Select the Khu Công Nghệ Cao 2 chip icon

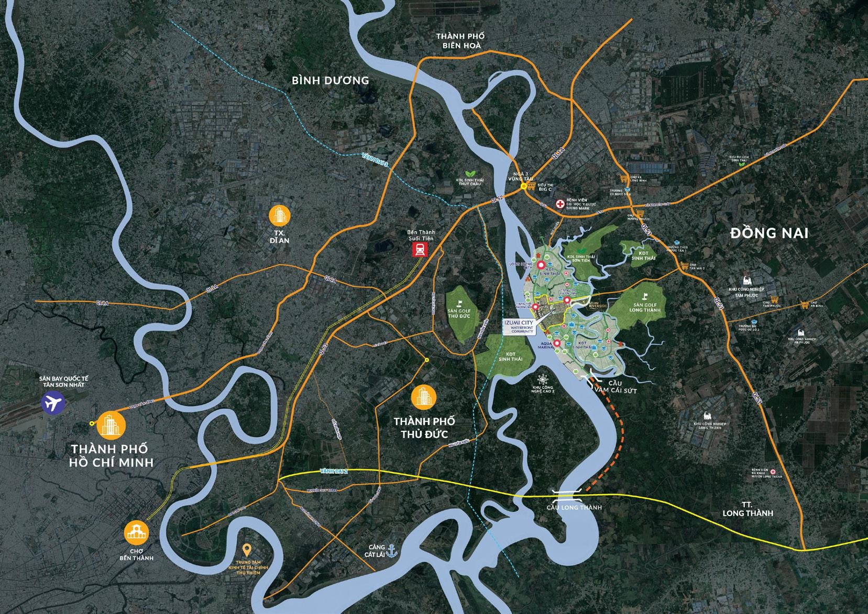tap(543, 378)
